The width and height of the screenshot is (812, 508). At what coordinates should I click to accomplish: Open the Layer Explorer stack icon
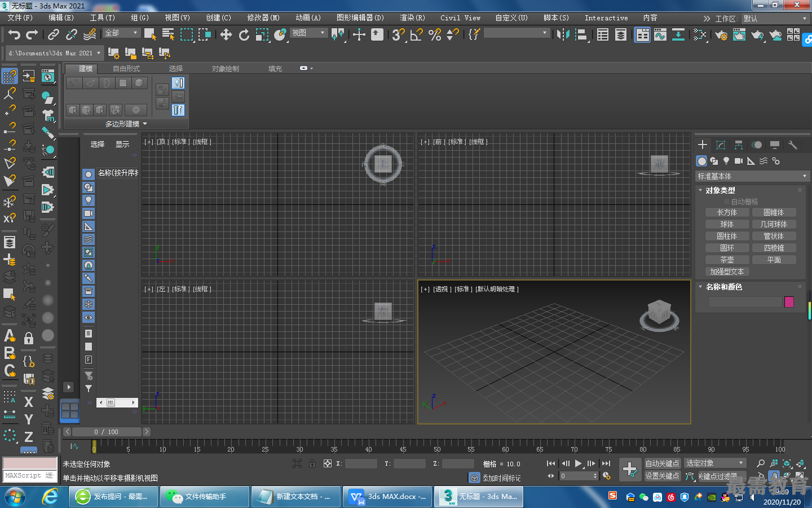[x=621, y=35]
